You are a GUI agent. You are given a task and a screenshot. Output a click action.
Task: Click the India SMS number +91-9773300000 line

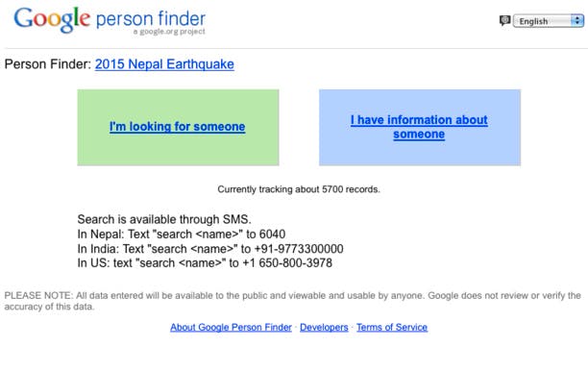(x=210, y=249)
